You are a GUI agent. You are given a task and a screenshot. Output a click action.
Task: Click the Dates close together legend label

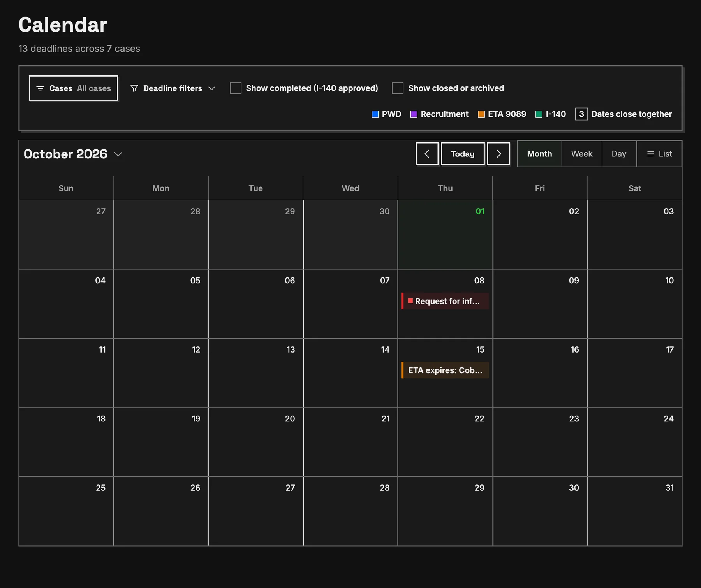coord(631,114)
